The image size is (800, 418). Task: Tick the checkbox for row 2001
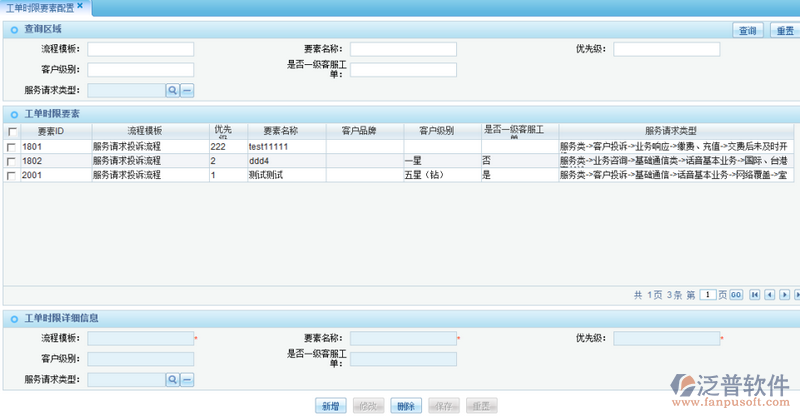[12, 175]
